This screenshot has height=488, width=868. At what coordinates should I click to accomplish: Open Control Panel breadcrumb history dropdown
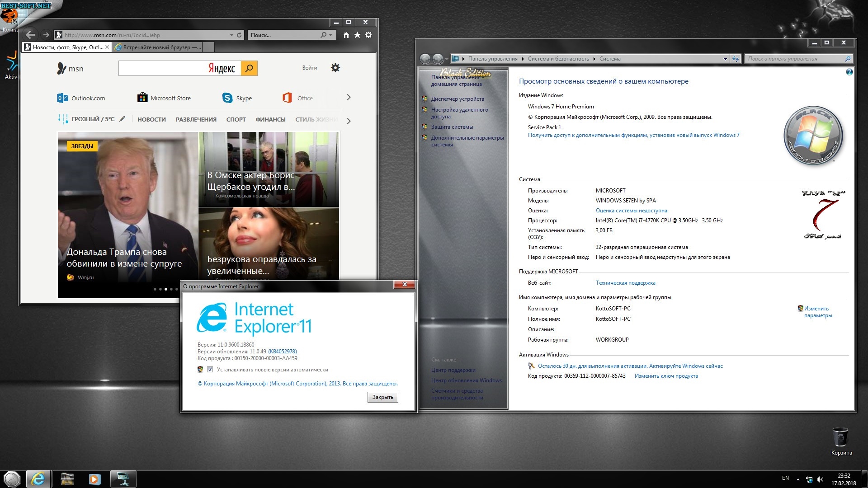click(725, 59)
